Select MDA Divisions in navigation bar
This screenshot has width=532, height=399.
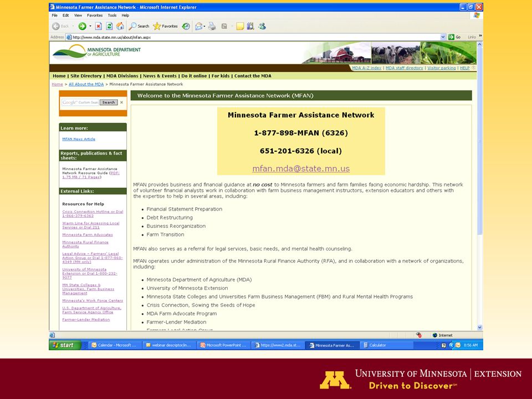(122, 76)
